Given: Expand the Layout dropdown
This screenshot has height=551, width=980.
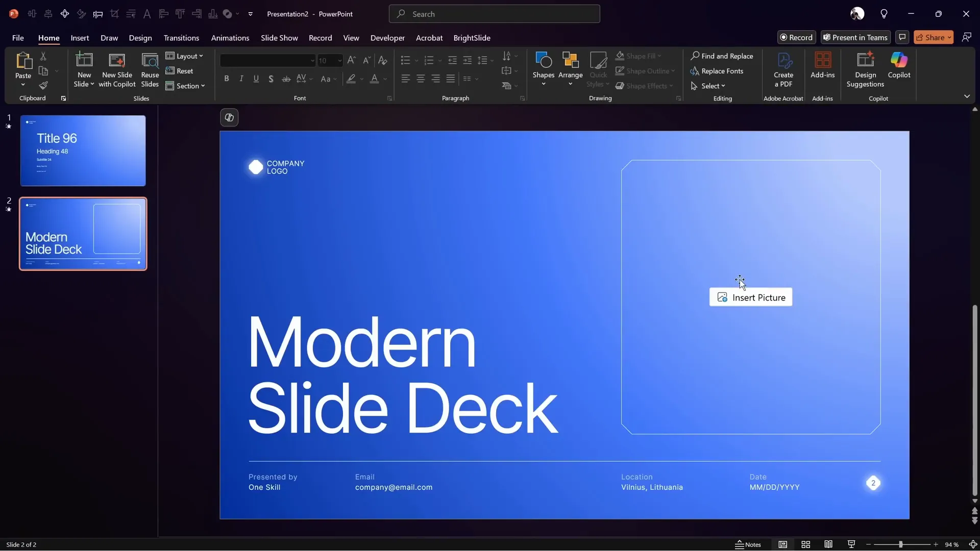Looking at the screenshot, I should point(184,56).
